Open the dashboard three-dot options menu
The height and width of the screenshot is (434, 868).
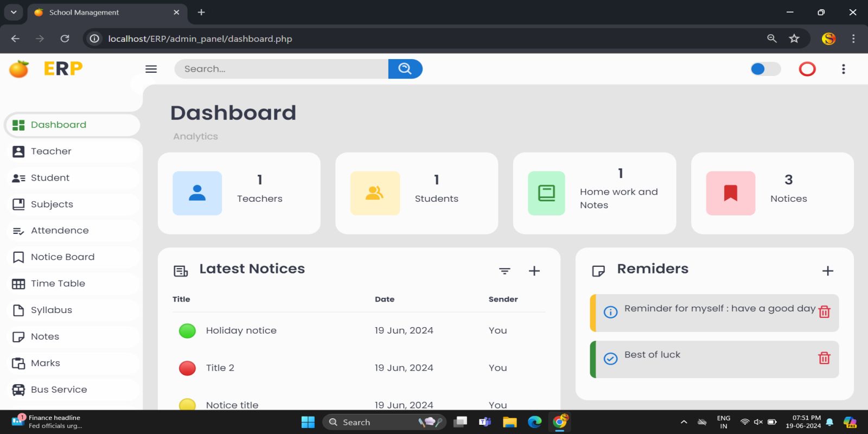843,69
